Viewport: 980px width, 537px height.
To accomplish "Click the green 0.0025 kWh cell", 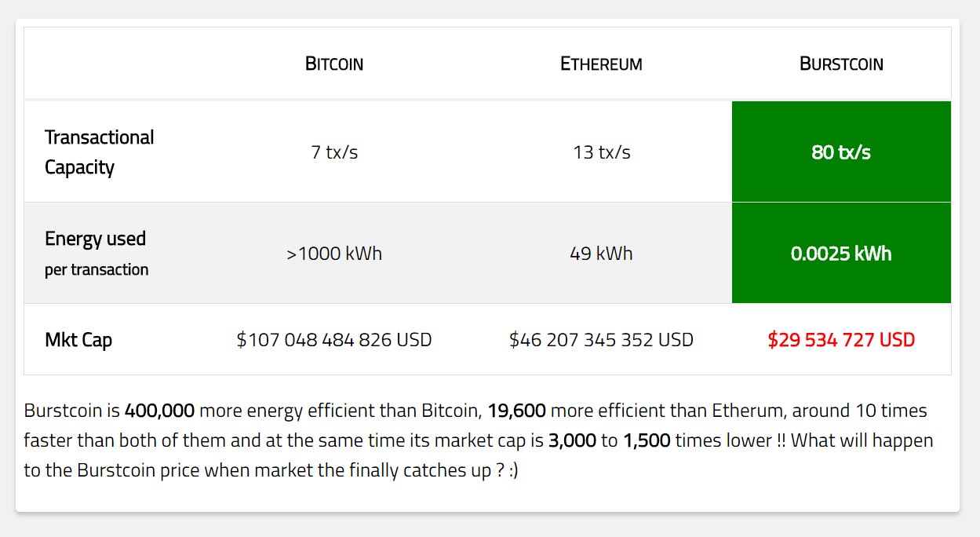I will pos(841,253).
